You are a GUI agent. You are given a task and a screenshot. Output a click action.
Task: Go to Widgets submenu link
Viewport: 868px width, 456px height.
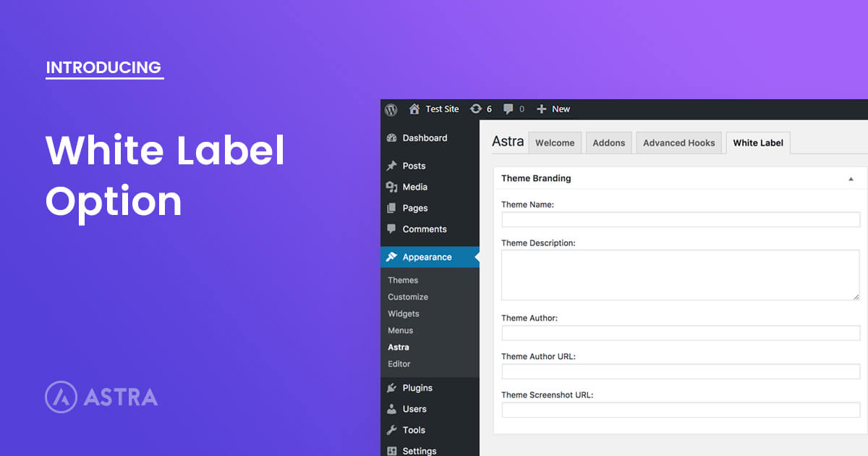[404, 313]
